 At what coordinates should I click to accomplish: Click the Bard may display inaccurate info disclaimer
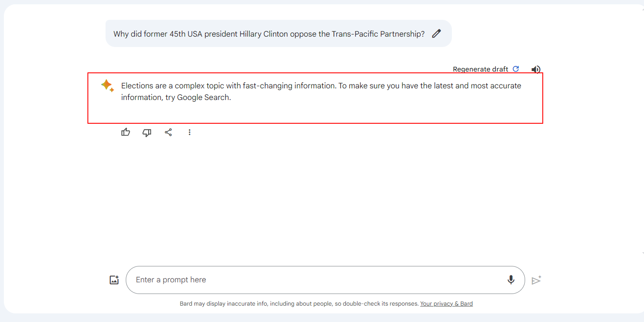pos(299,303)
